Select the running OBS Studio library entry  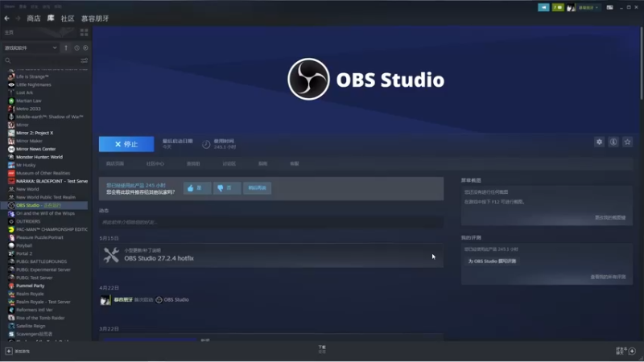pyautogui.click(x=44, y=205)
